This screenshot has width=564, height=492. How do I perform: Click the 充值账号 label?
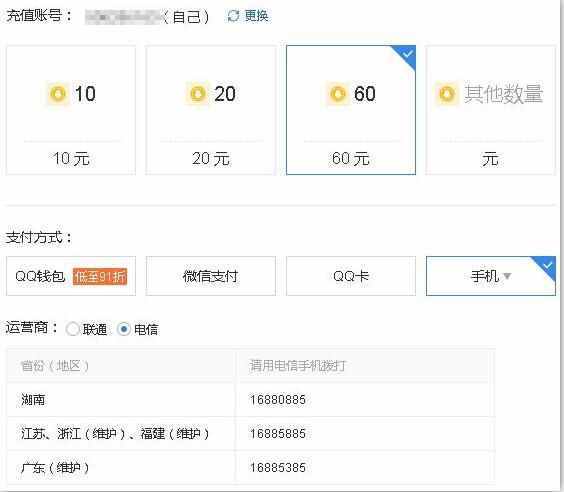(x=39, y=16)
